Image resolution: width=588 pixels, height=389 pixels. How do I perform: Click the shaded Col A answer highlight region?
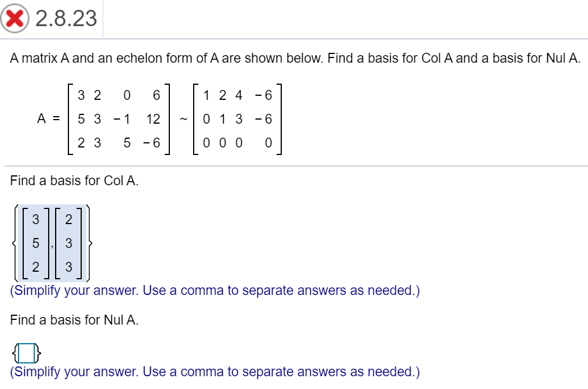click(x=51, y=243)
